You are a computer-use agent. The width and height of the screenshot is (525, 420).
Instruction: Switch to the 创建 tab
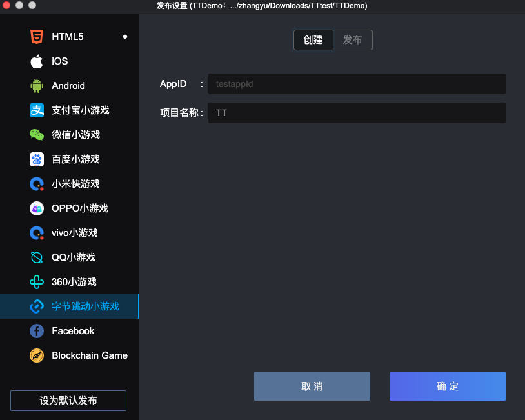click(x=313, y=40)
